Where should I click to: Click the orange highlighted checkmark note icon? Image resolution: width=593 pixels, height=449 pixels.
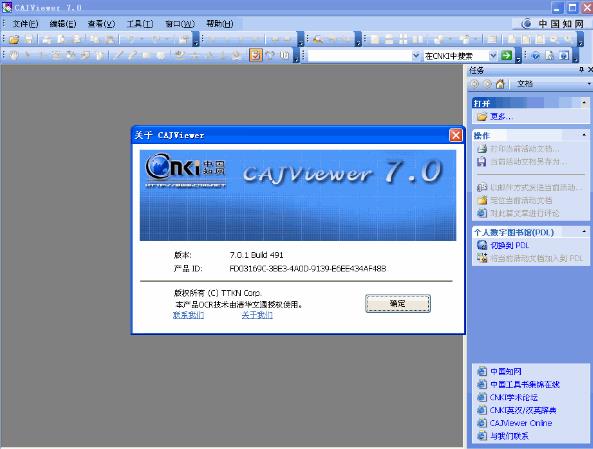tap(255, 55)
